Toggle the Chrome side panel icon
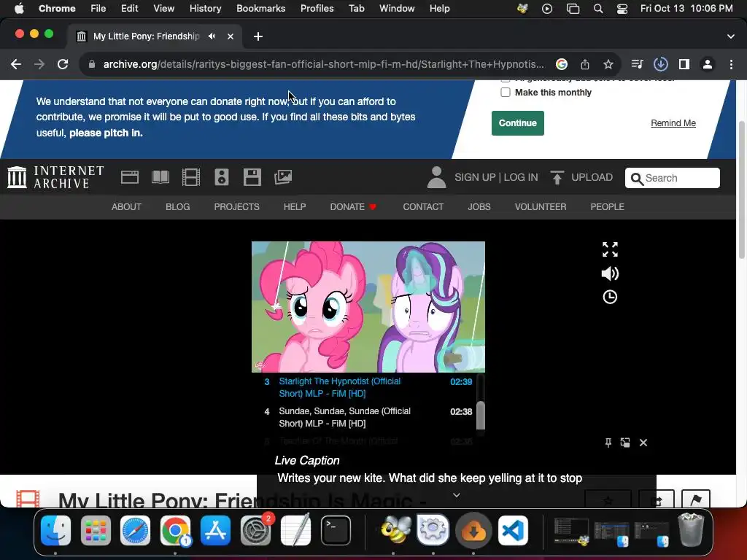This screenshot has width=747, height=560. (x=684, y=64)
